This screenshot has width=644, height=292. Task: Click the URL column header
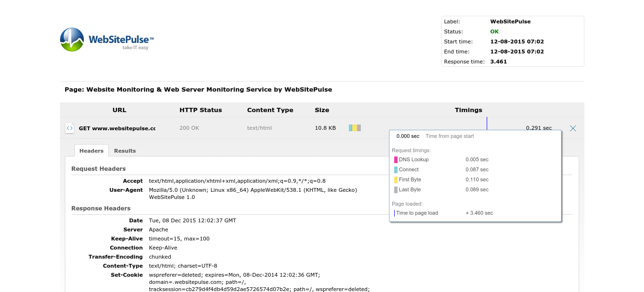pos(119,110)
